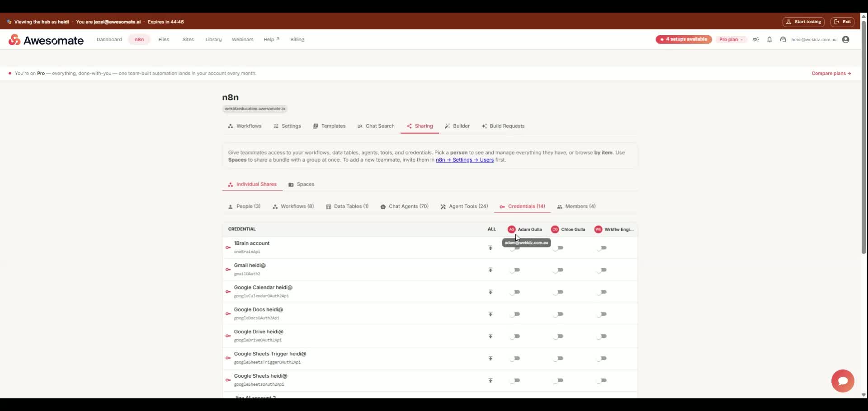
Task: Open the Pro plan dropdown
Action: 731,40
